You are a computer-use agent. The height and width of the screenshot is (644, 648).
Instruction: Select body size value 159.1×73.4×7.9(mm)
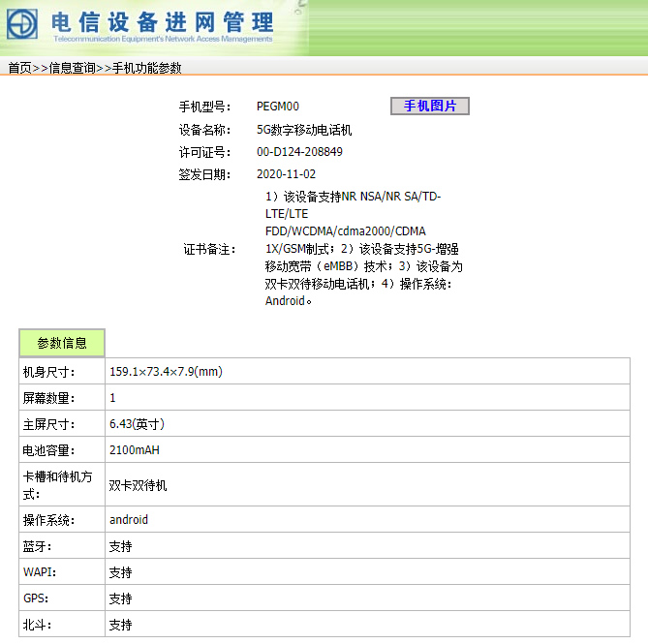pos(167,371)
